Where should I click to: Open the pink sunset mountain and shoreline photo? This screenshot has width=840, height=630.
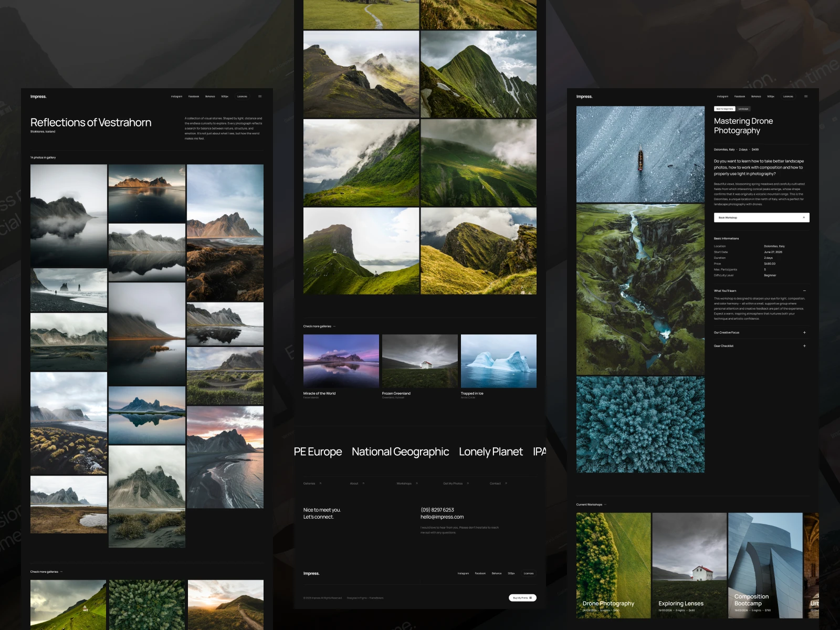pos(225,457)
